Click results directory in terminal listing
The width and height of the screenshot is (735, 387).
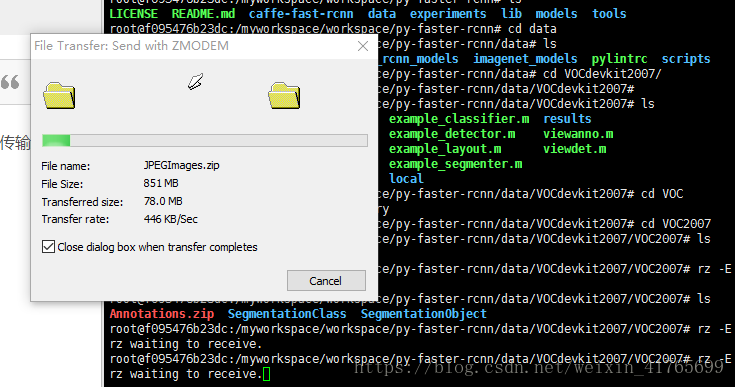click(x=567, y=119)
